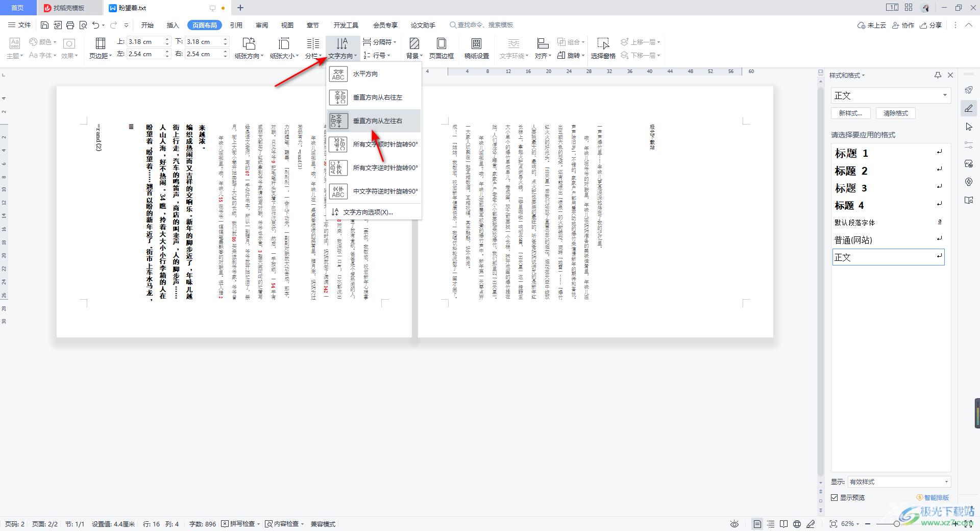Click the fullscreen icon in the status bar
980x531 pixels.
tap(968, 524)
